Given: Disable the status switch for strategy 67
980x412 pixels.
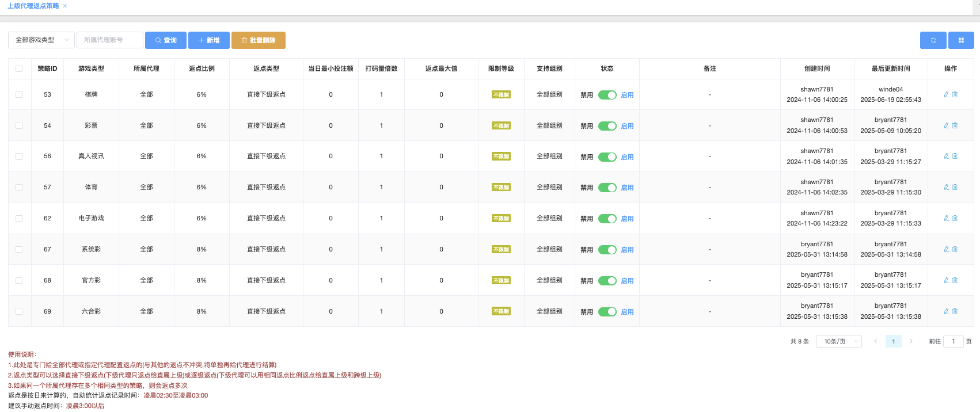Looking at the screenshot, I should 607,250.
